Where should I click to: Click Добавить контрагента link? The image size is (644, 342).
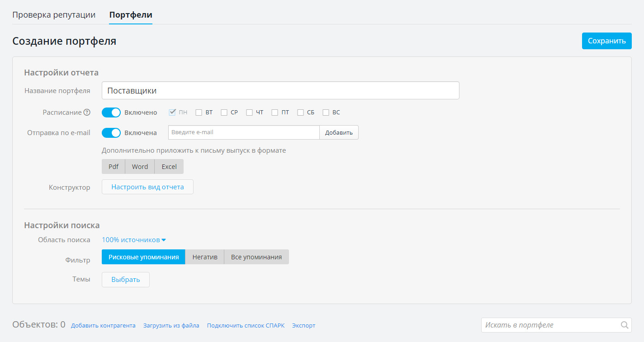tap(103, 325)
